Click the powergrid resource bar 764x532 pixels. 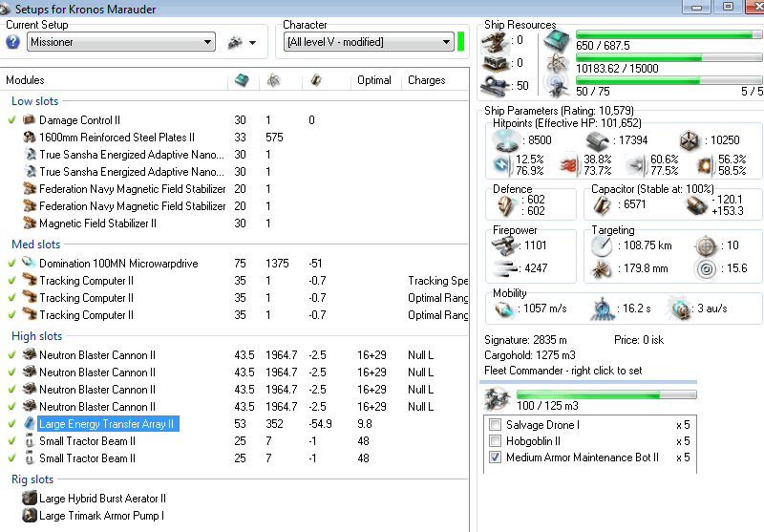[669, 57]
